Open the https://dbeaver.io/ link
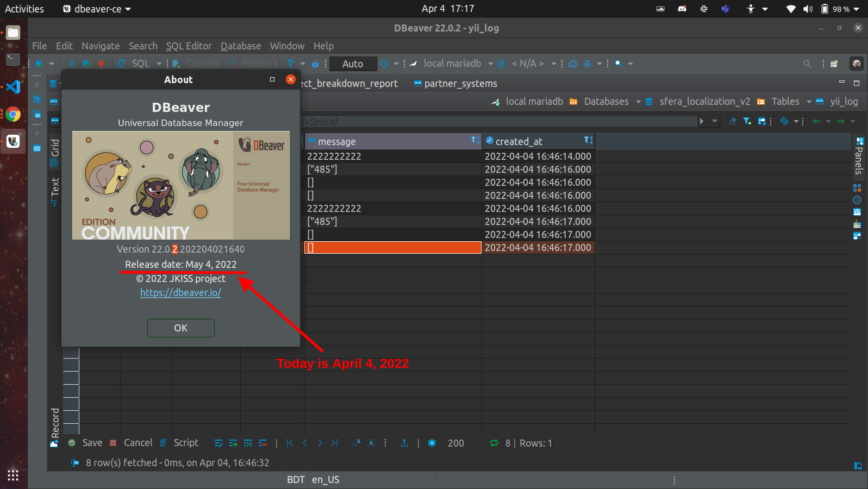The height and width of the screenshot is (489, 868). point(181,293)
